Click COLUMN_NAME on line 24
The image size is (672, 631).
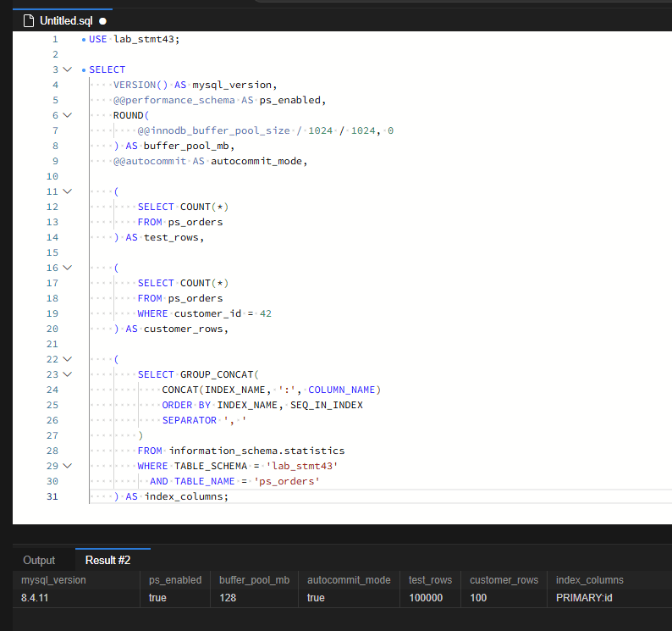point(342,390)
